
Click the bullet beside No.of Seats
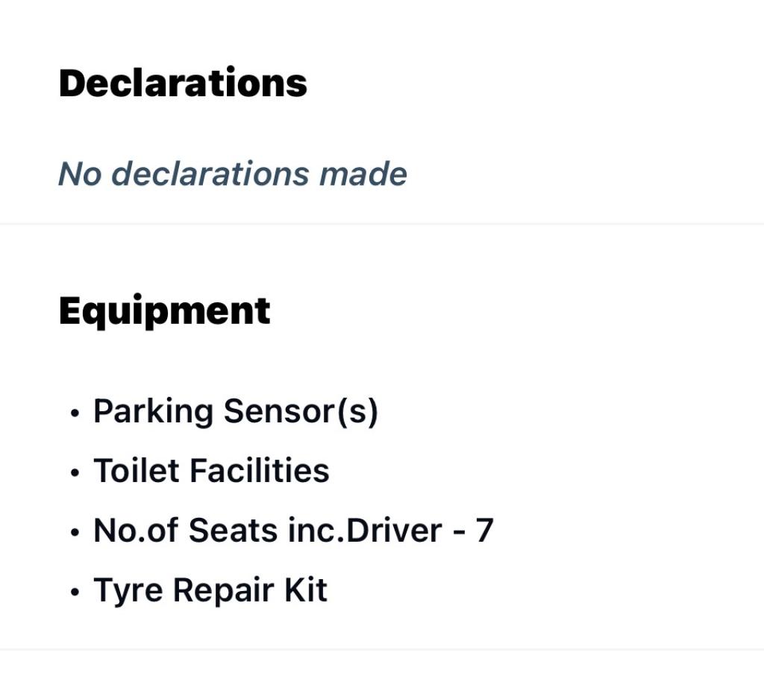(74, 533)
